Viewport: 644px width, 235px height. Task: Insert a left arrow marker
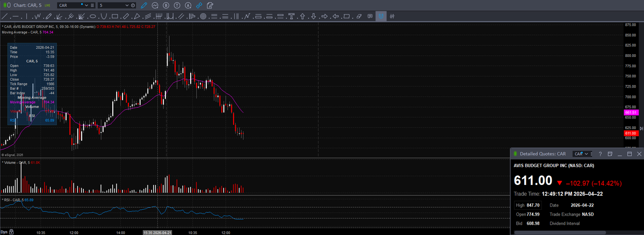pyautogui.click(x=336, y=17)
